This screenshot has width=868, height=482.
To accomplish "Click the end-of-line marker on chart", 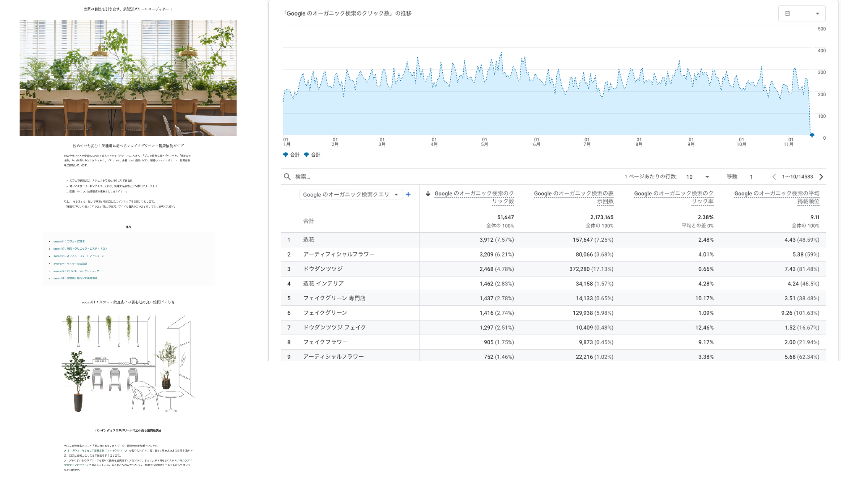I will (812, 135).
